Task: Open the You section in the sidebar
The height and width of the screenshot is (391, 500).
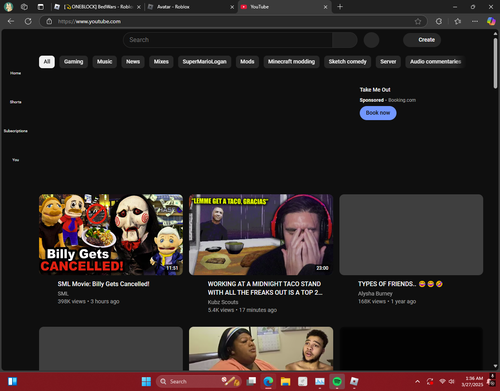Action: pos(15,160)
